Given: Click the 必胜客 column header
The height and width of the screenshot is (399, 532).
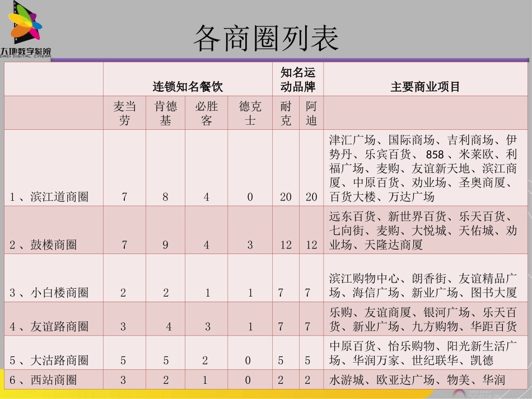Looking at the screenshot, I should pyautogui.click(x=206, y=113).
